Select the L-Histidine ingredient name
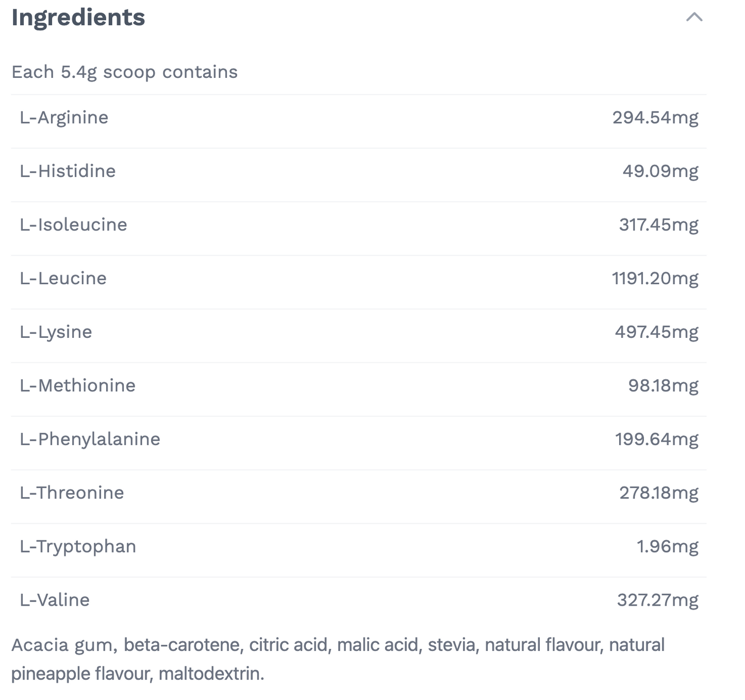 coord(68,171)
